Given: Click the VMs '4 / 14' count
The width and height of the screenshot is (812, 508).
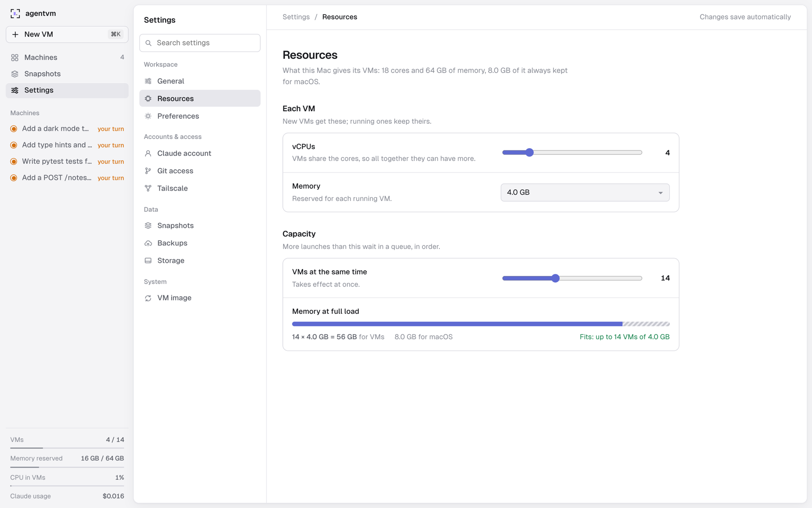Looking at the screenshot, I should point(115,440).
